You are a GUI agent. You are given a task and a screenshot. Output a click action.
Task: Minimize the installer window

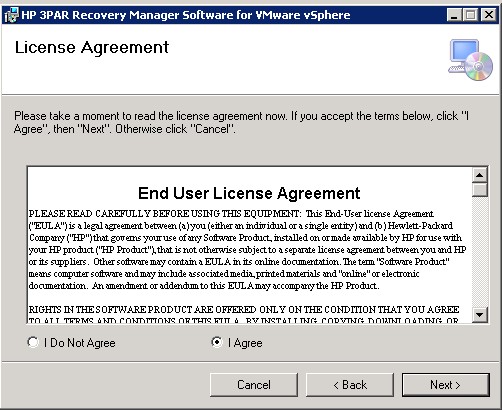454,15
